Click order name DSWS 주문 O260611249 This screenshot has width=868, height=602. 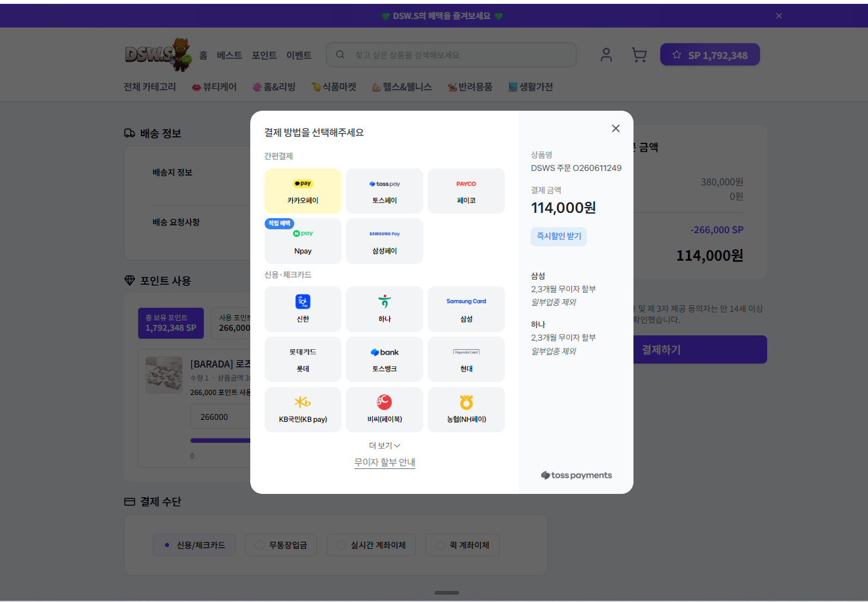(576, 168)
